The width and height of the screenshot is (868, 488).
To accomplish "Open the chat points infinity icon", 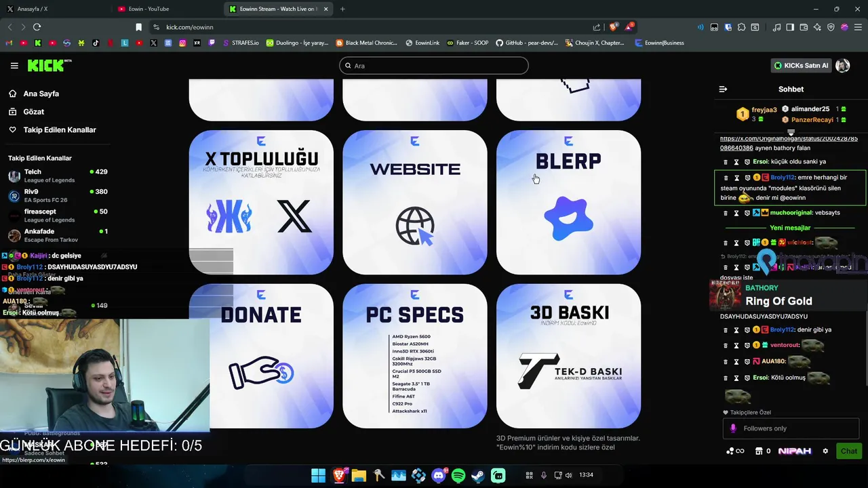I will point(735,451).
